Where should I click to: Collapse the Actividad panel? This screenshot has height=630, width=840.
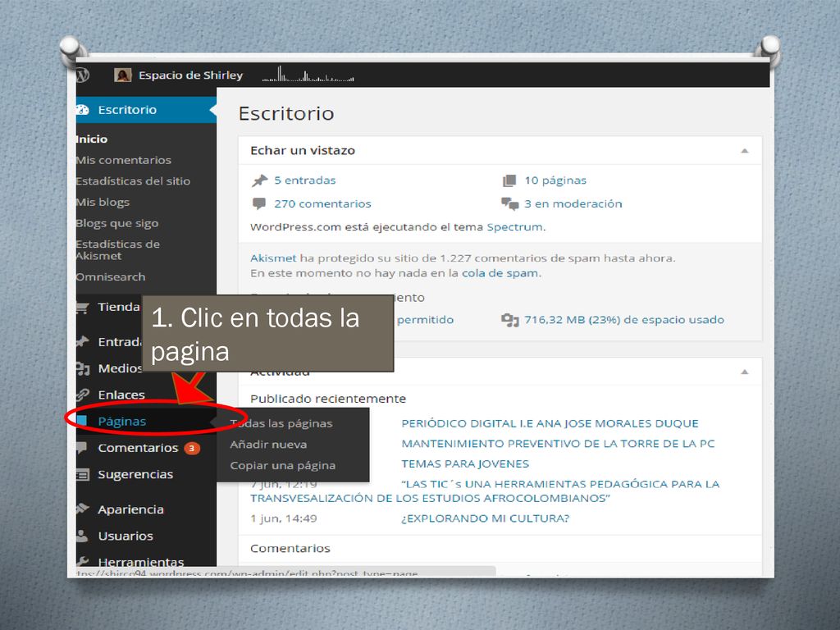(x=745, y=372)
